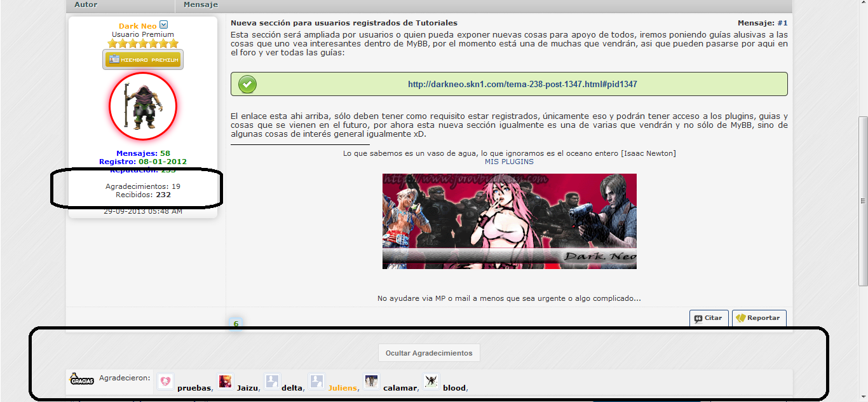The width and height of the screenshot is (868, 402).
Task: Click Jaizu's avatar icon
Action: tap(225, 381)
